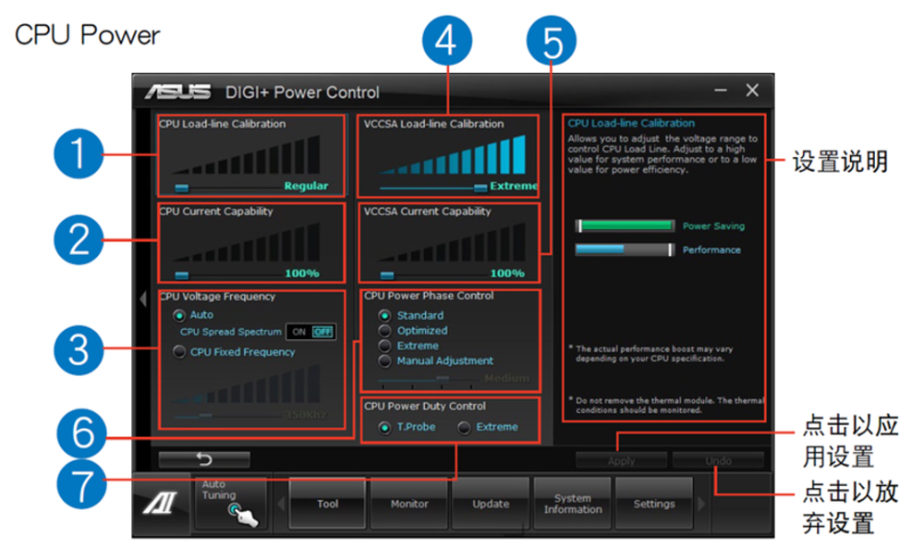This screenshot has width=924, height=560.
Task: Toggle the CPU Spread Spectrum ON/OFF switch
Action: (311, 332)
